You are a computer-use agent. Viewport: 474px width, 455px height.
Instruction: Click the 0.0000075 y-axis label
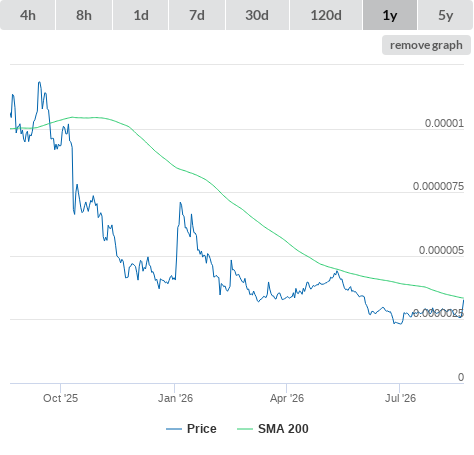click(x=438, y=186)
